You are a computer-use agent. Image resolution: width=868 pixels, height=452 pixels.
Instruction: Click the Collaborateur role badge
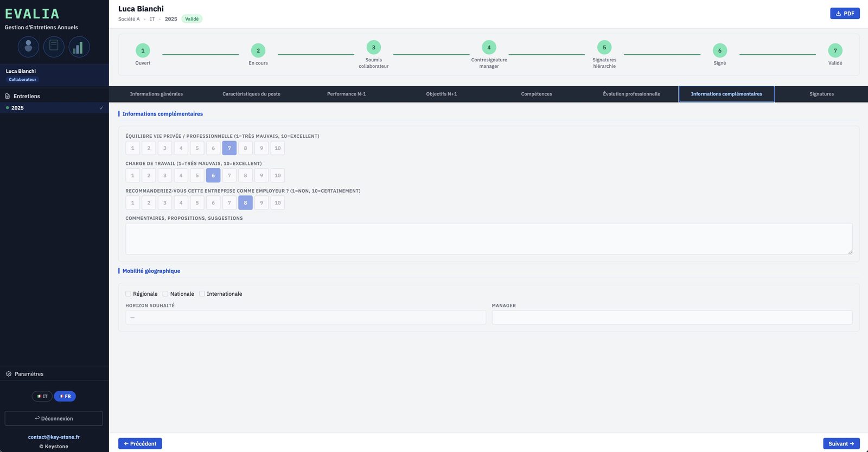(x=22, y=80)
